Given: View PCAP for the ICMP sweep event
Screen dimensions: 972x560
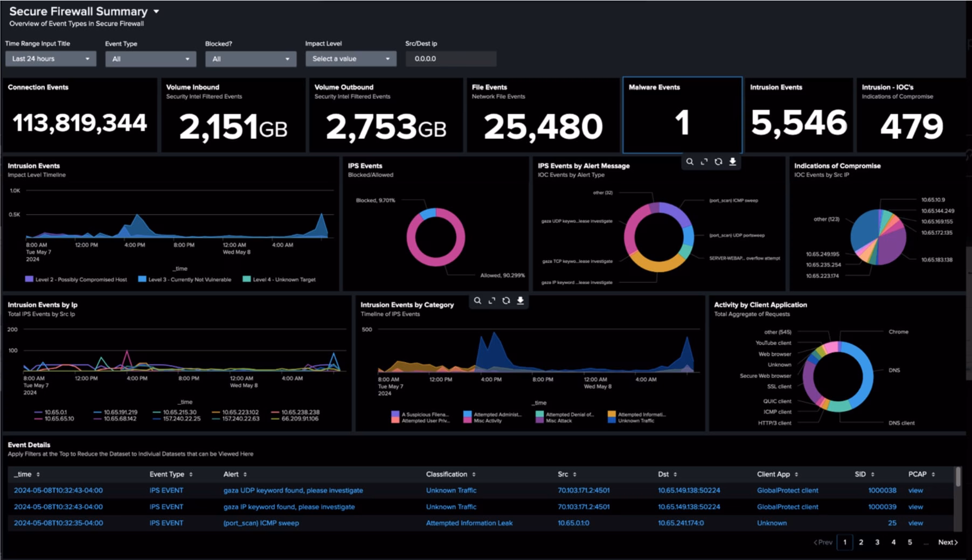Looking at the screenshot, I should pos(915,523).
